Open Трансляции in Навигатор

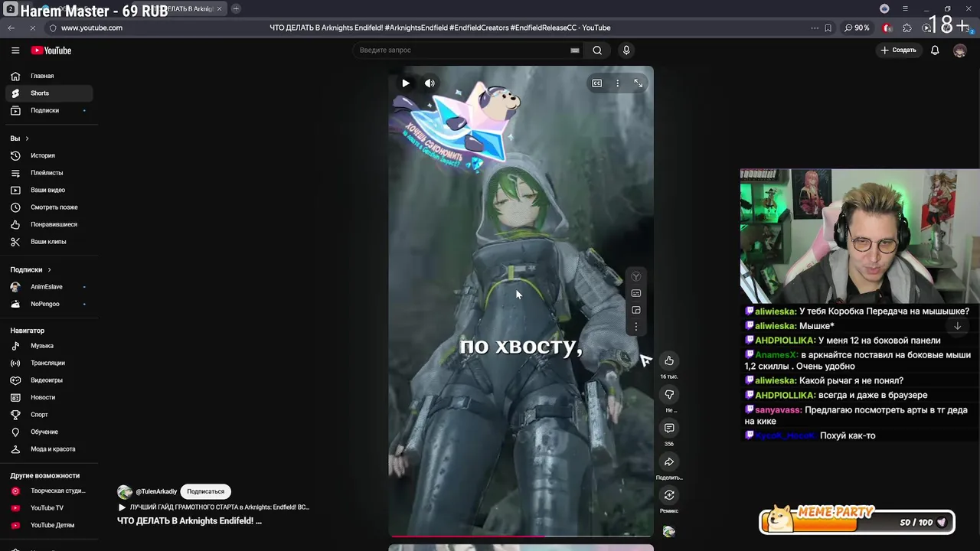pyautogui.click(x=49, y=363)
